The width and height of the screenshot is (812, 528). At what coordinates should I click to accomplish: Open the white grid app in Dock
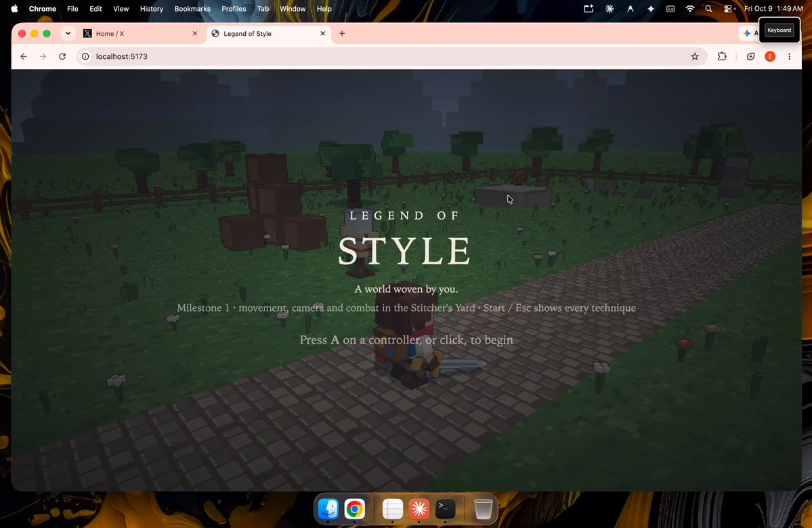[393, 509]
